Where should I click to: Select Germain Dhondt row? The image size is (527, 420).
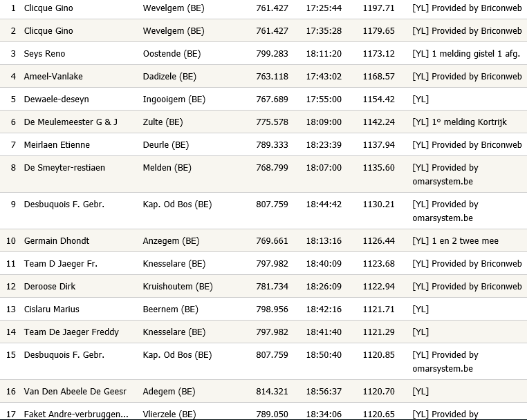point(263,240)
